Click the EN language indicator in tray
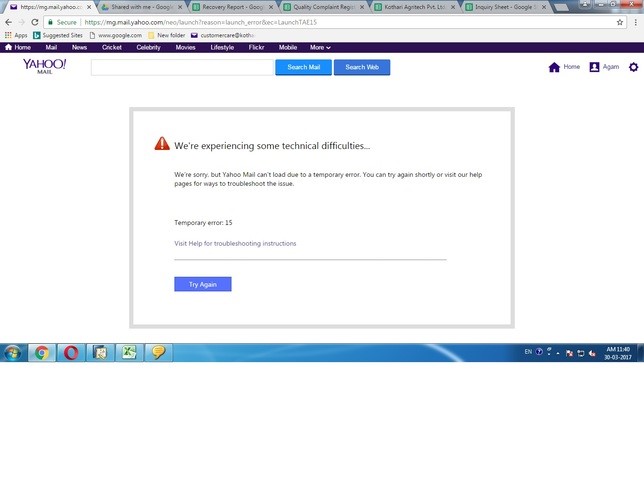Screen dimensions: 644x480 [528, 352]
